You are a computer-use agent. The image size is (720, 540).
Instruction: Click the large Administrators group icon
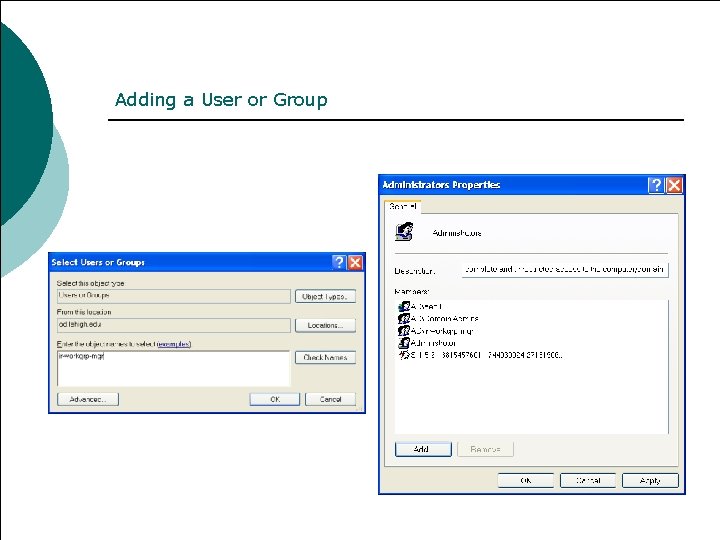404,231
